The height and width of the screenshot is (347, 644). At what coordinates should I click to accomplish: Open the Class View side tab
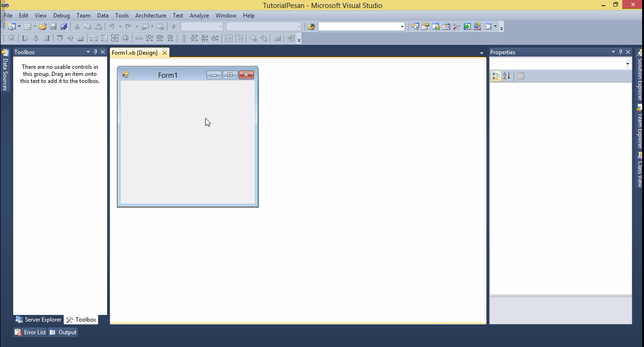coord(640,170)
